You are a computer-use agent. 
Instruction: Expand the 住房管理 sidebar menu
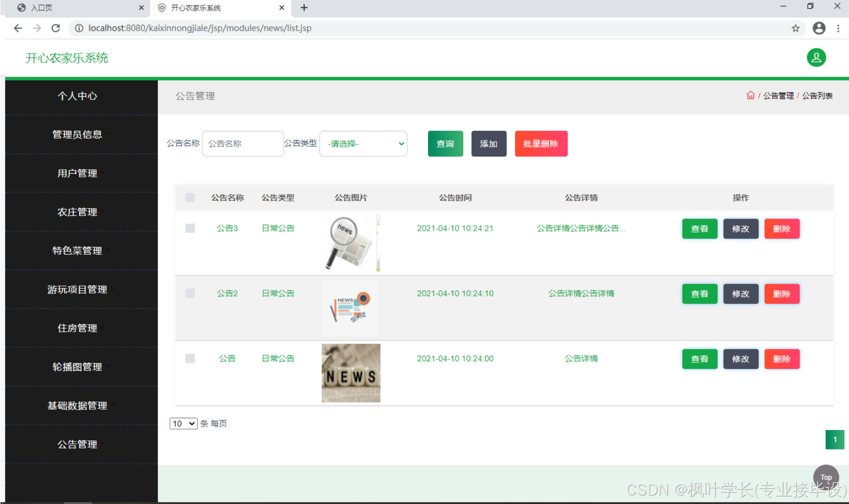(82, 328)
